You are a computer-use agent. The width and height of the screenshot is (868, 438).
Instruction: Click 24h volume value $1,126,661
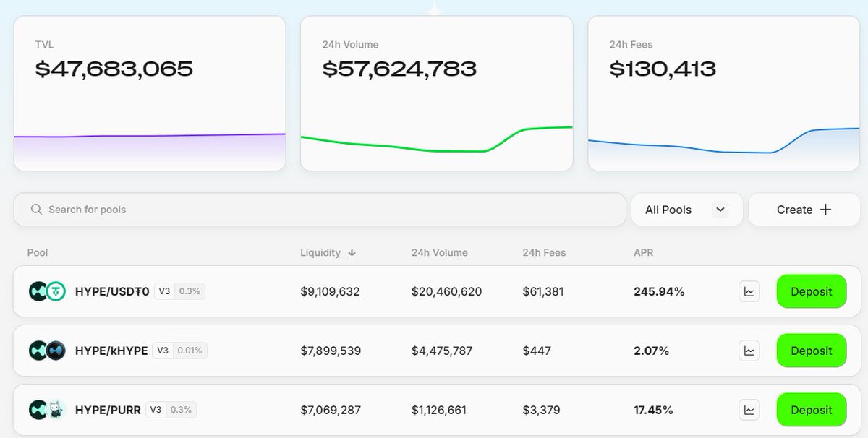[x=439, y=410]
